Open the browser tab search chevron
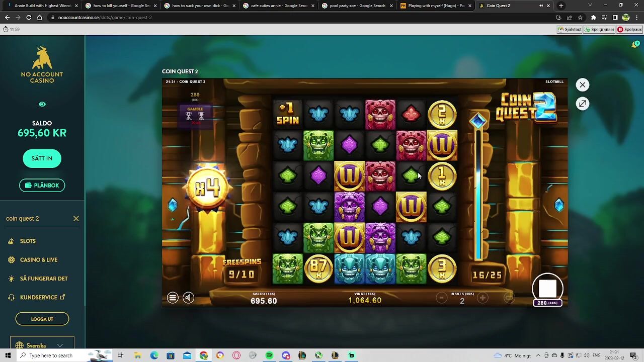The height and width of the screenshot is (362, 644). [590, 6]
